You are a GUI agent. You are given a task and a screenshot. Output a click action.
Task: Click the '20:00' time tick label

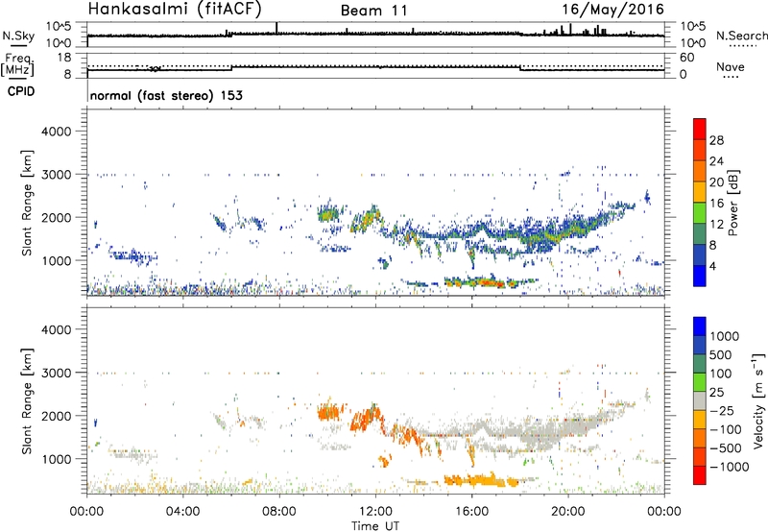point(568,512)
